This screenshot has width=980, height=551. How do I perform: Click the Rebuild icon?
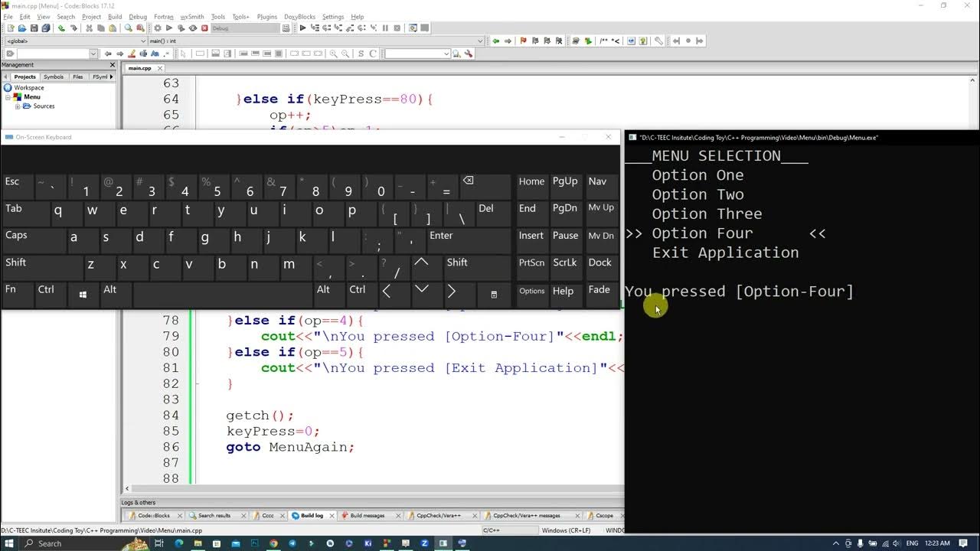pos(193,28)
